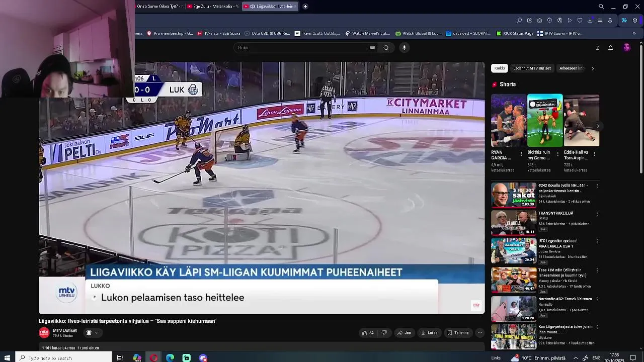This screenshot has width=644, height=362.
Task: Open more options for RYAN GARCIA short
Action: point(522,154)
